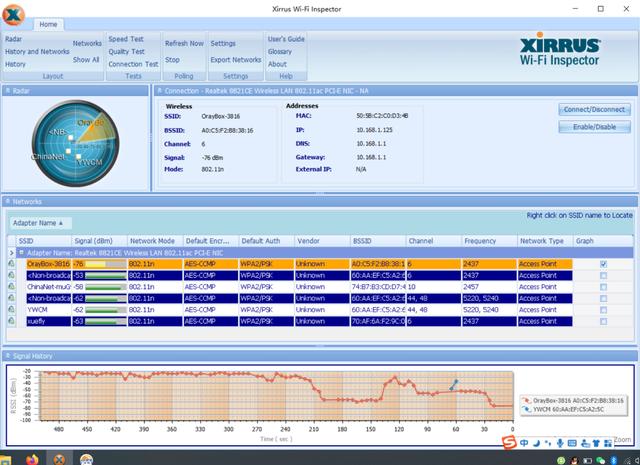Screen dimensions: 640x465
Task: Click the Wi-Fi icon beside OrayBox-3816 row
Action: click(x=10, y=264)
